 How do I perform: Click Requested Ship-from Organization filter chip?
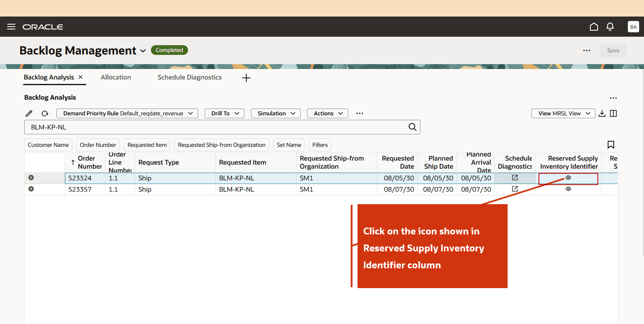click(x=222, y=145)
